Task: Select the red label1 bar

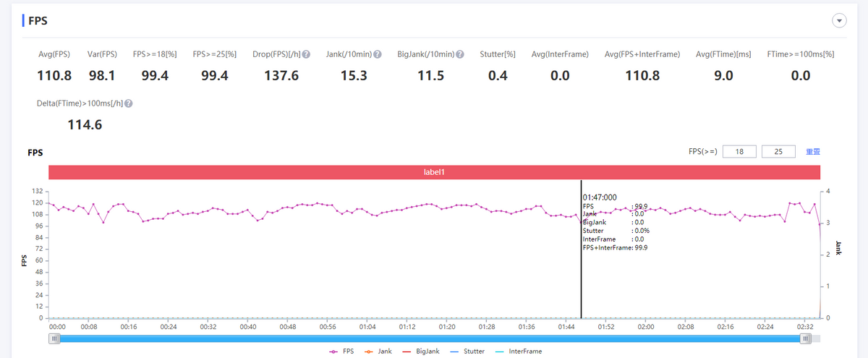Action: [x=434, y=172]
